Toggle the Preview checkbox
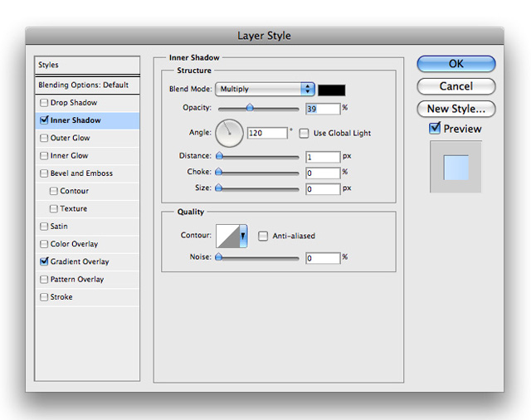 pos(435,129)
